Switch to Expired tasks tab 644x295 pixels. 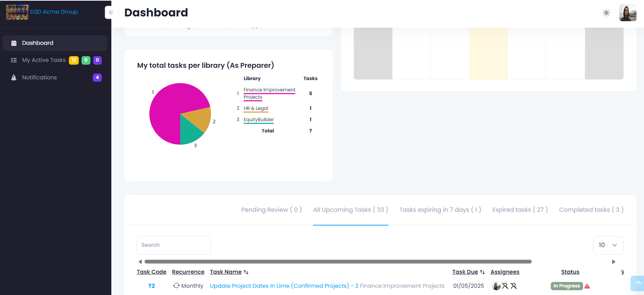pyautogui.click(x=520, y=210)
